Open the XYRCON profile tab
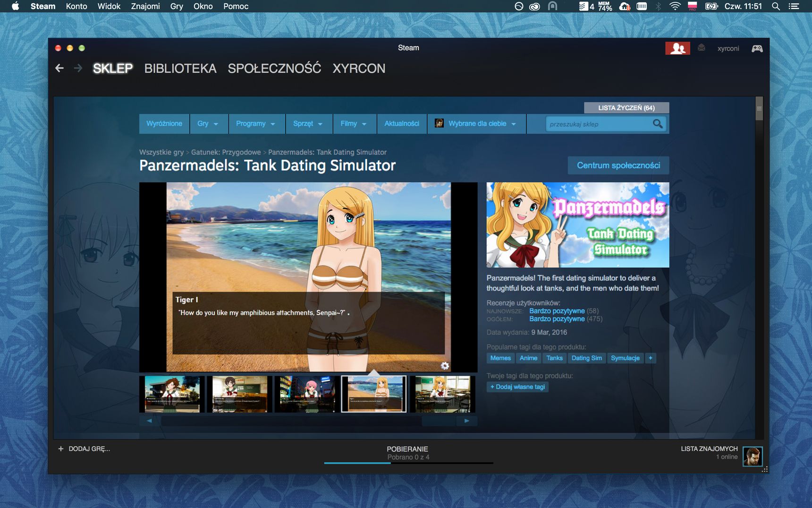 359,69
